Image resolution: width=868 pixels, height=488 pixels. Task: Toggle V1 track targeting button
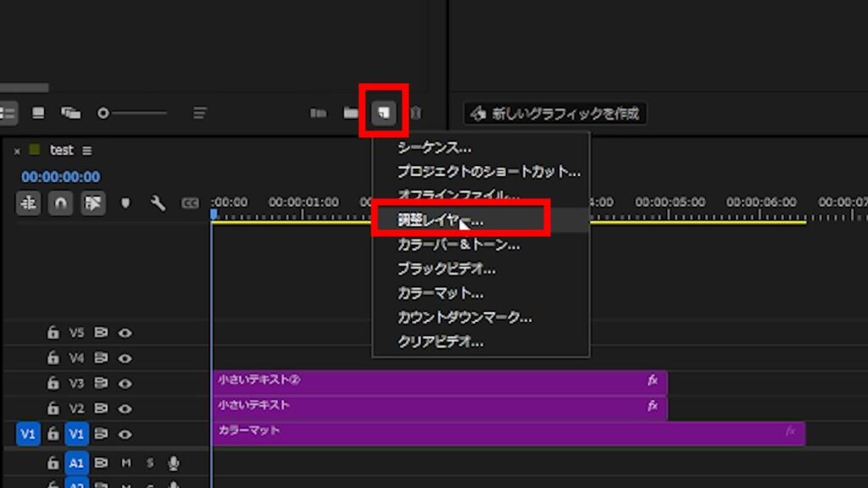[76, 434]
